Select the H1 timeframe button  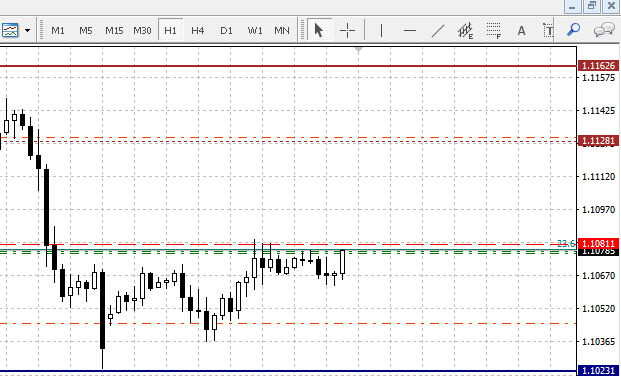tap(170, 30)
